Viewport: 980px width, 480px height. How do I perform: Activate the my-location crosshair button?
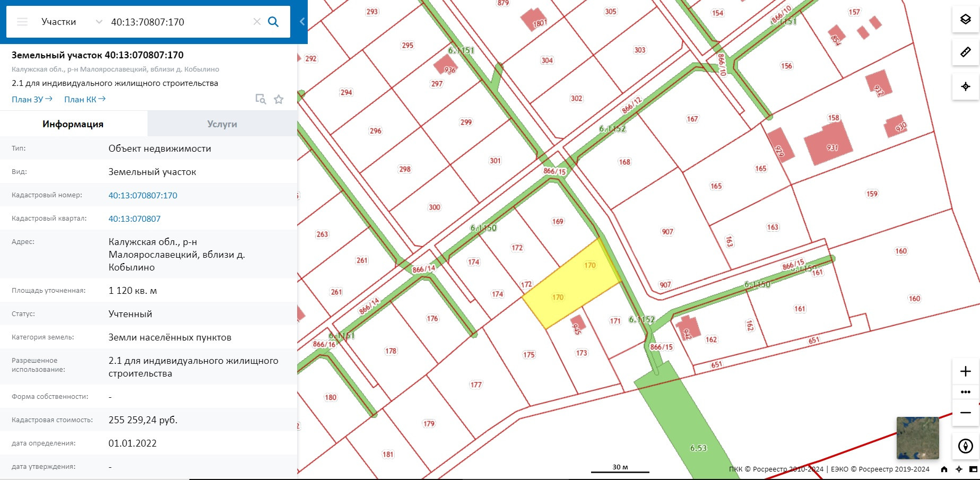click(x=966, y=86)
